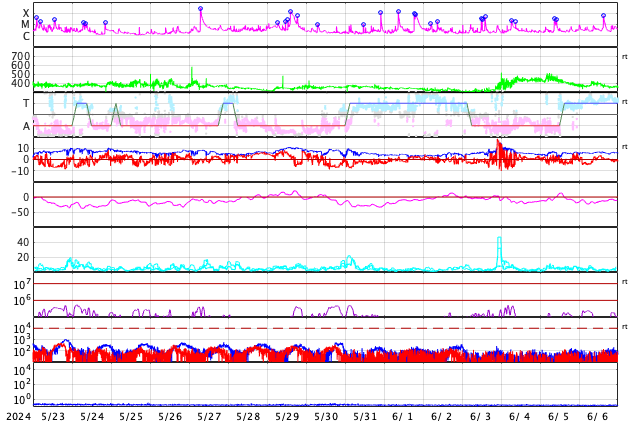The height and width of the screenshot is (424, 634).
Task: Click the 6/ 3 date label on the time axis
Action: [480, 416]
